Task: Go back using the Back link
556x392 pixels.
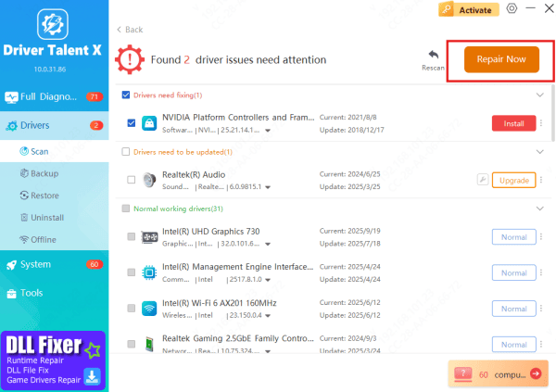Action: tap(130, 30)
